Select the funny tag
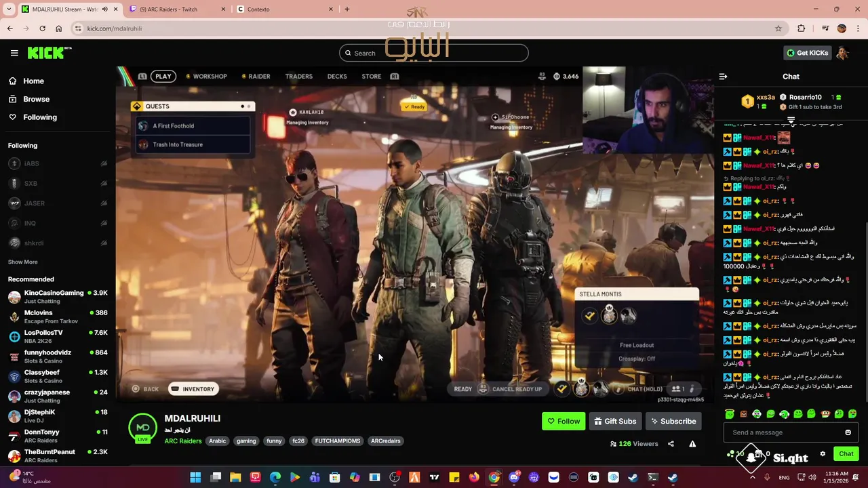The height and width of the screenshot is (488, 868). point(274,441)
